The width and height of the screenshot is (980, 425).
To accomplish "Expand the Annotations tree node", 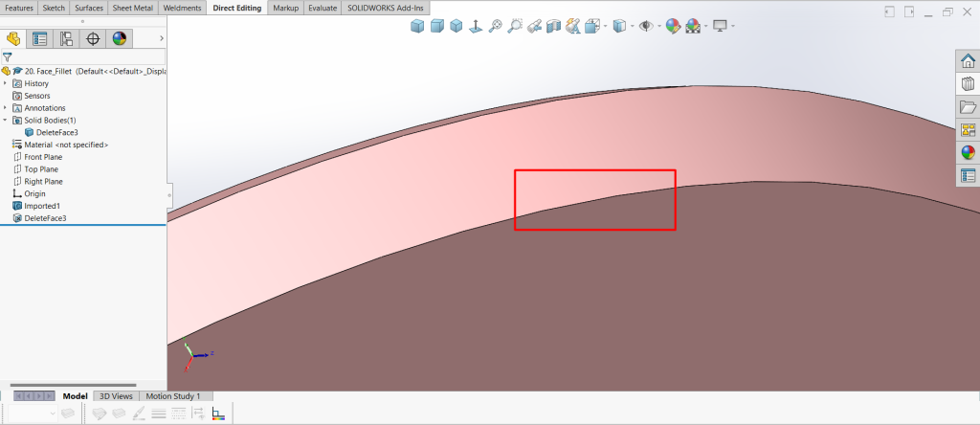I will coord(6,108).
